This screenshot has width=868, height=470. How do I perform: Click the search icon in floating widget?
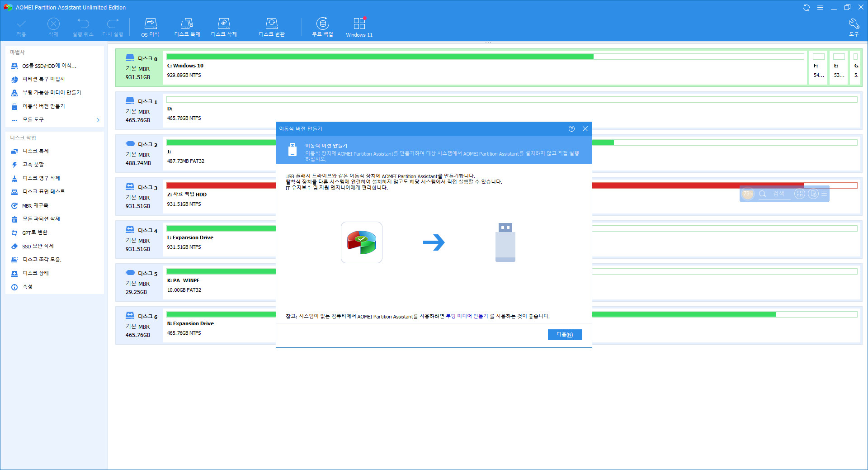point(762,194)
